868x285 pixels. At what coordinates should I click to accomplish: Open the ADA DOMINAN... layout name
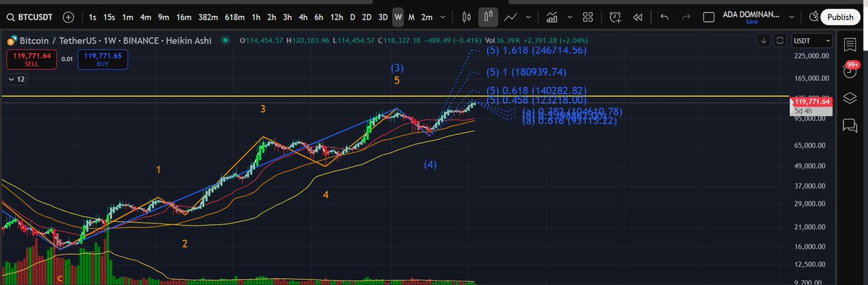(x=751, y=14)
